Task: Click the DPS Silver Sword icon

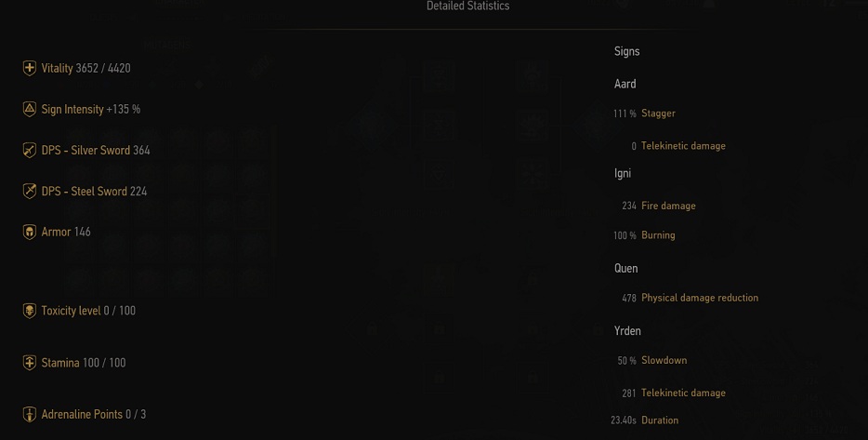Action: coord(30,150)
